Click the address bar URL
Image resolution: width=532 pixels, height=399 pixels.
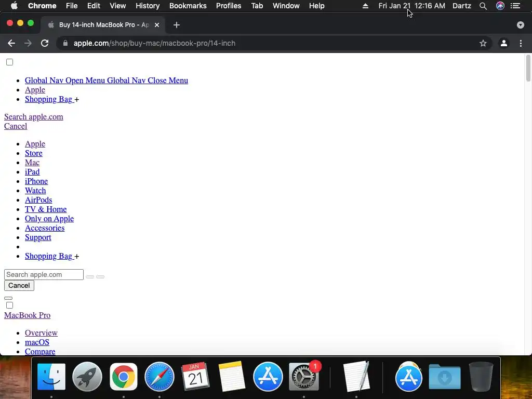point(154,44)
